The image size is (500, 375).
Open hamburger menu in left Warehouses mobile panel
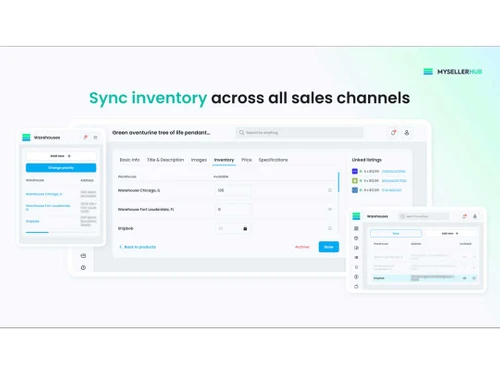pos(95,137)
